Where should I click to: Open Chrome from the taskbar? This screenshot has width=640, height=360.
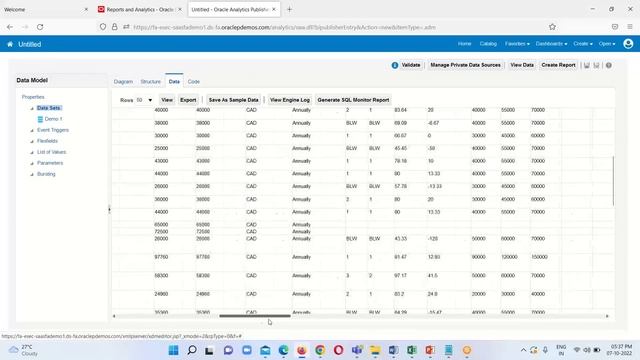click(320, 350)
